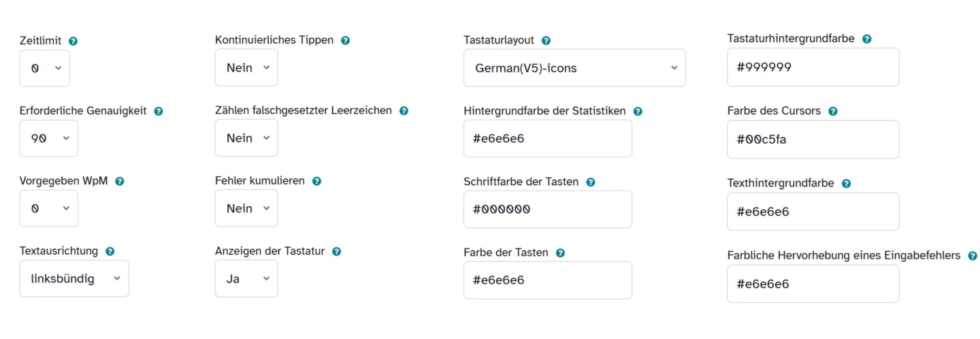Viewport: 980px width, 339px height.
Task: Show help for Tastaturlayout
Action: (x=546, y=41)
